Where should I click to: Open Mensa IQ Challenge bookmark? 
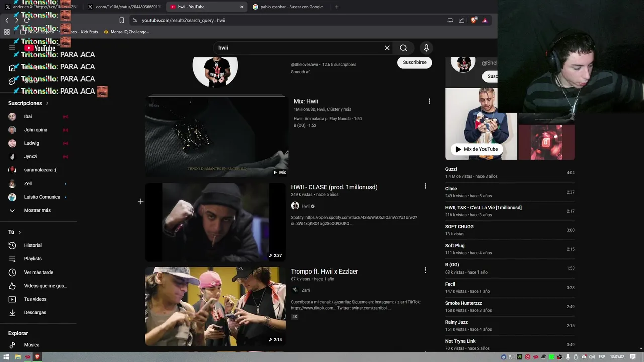(x=126, y=32)
